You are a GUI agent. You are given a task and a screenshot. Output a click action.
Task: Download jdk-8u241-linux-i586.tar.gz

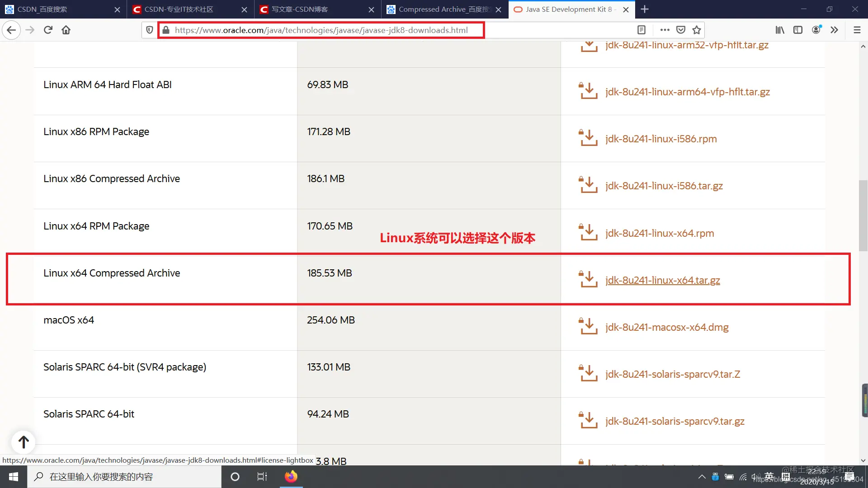point(664,186)
